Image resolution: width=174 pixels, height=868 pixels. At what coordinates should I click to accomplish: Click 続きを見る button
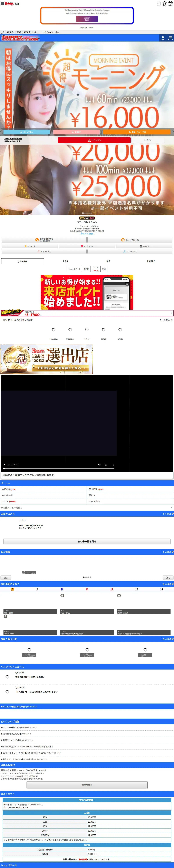[87, 785]
